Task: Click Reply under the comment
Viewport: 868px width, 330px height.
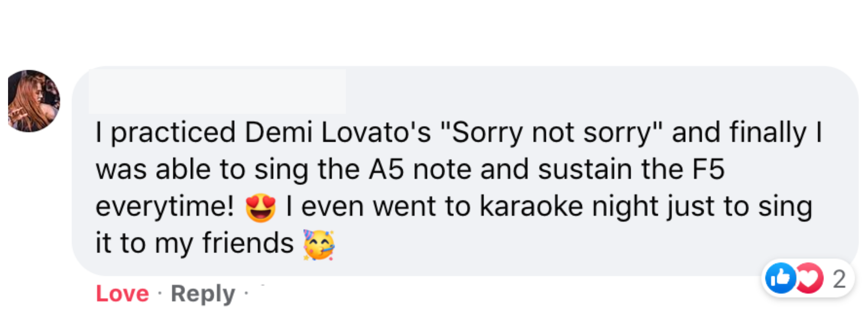Action: (x=203, y=294)
